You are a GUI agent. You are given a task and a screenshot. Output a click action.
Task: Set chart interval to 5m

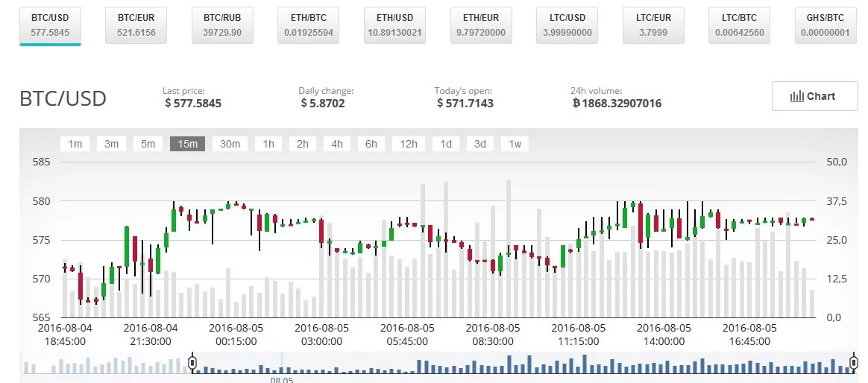148,144
